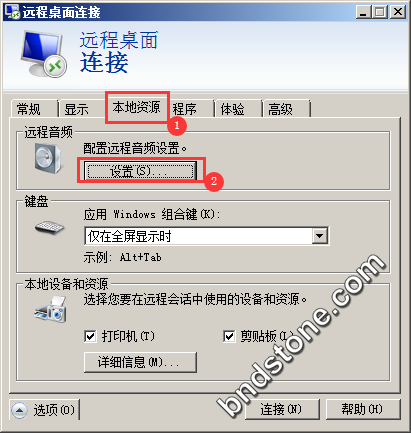Open the 本地资源 tab
The width and height of the screenshot is (411, 433).
(x=137, y=107)
